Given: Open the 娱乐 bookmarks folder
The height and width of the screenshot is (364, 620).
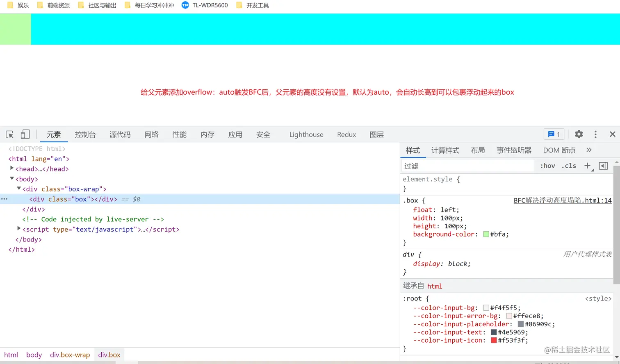Looking at the screenshot, I should [18, 5].
